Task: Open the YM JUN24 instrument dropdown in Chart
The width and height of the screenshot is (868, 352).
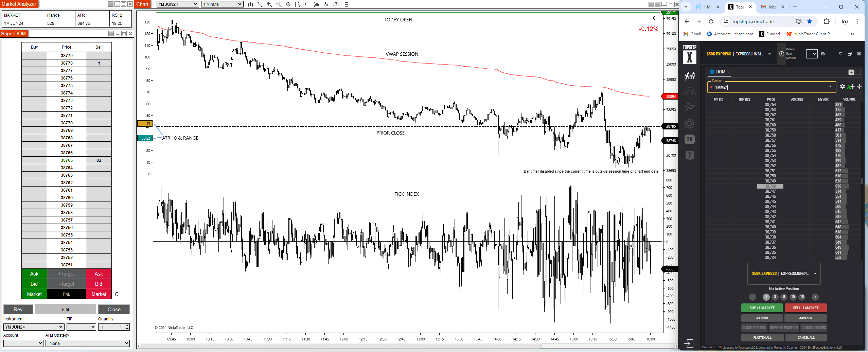Action: (x=178, y=4)
